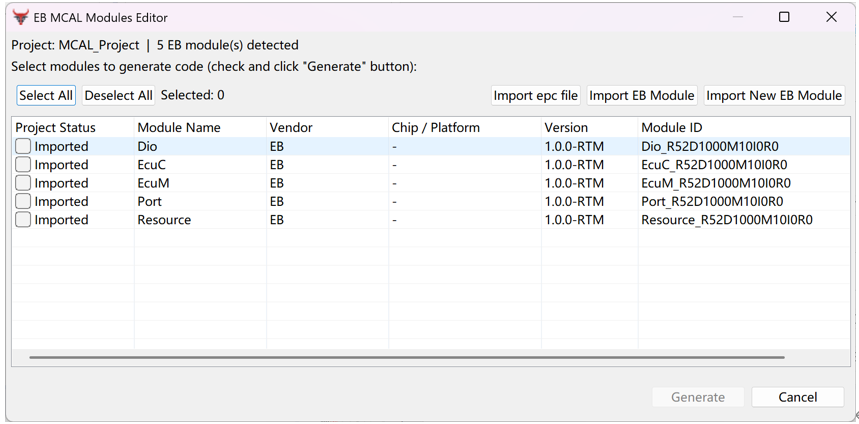Viewport: 859px width, 424px height.
Task: Sort by the Project Status column header
Action: point(73,128)
